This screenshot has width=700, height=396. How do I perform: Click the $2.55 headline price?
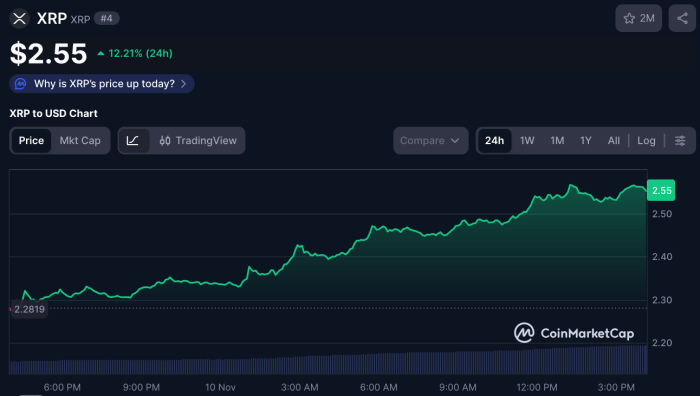coord(48,54)
